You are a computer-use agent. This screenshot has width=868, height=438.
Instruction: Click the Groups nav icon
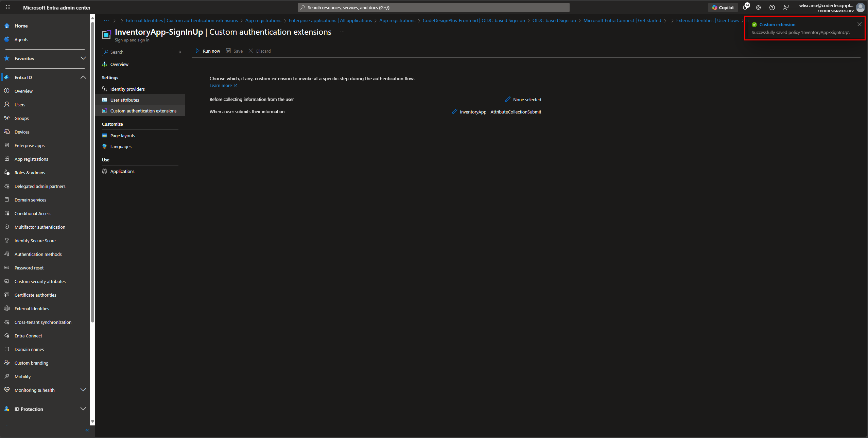(7, 118)
